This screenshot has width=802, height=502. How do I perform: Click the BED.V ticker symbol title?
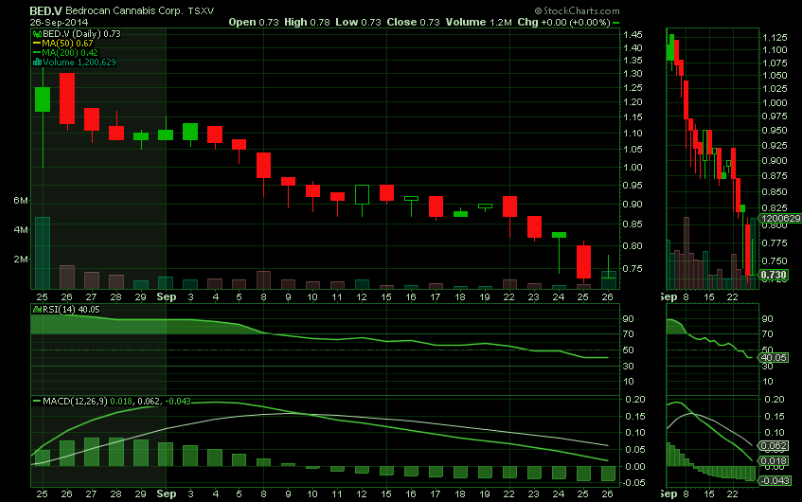point(19,8)
